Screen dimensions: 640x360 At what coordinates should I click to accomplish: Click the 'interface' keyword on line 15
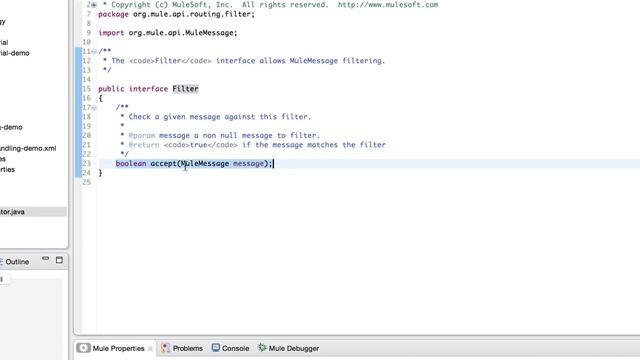tap(149, 89)
